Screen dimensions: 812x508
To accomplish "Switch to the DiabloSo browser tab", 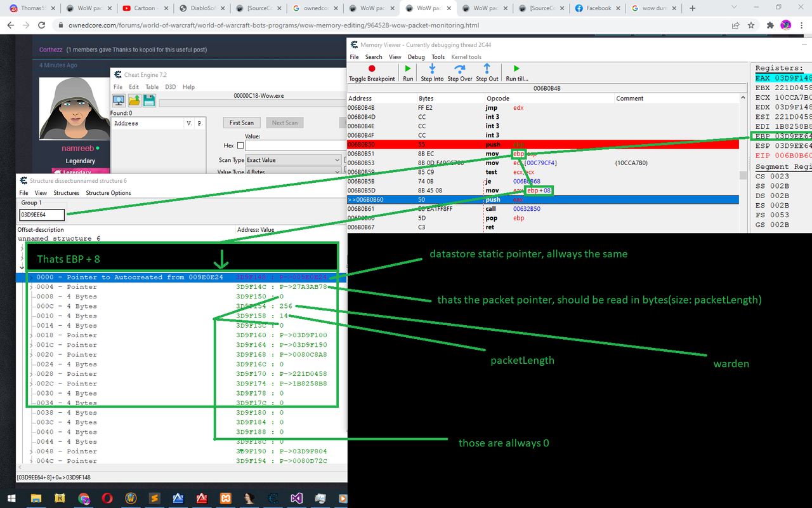I will (201, 8).
